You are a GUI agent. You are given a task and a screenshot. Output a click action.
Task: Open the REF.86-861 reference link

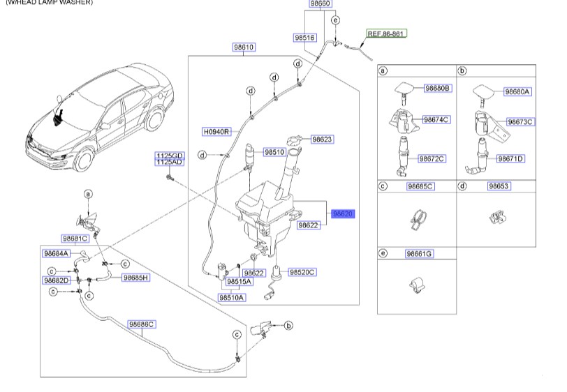386,33
